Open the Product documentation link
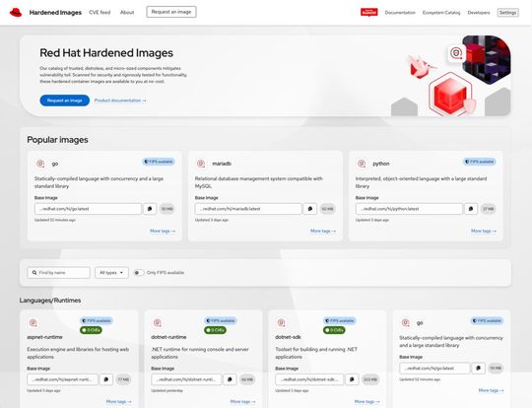 click(120, 101)
